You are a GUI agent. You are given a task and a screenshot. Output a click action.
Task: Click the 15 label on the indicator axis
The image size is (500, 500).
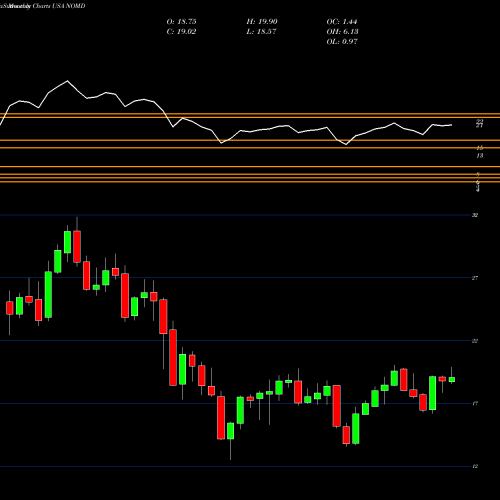click(x=480, y=148)
